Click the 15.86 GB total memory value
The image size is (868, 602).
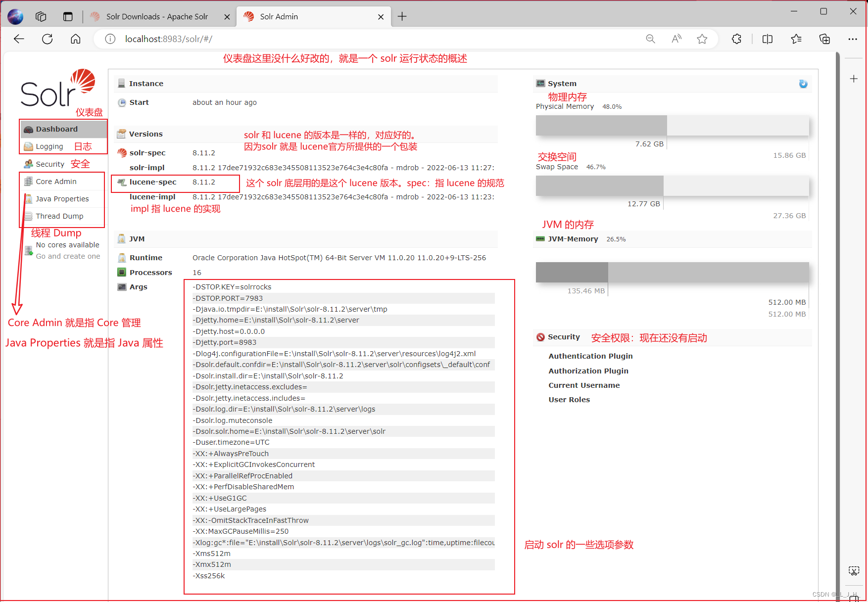789,155
